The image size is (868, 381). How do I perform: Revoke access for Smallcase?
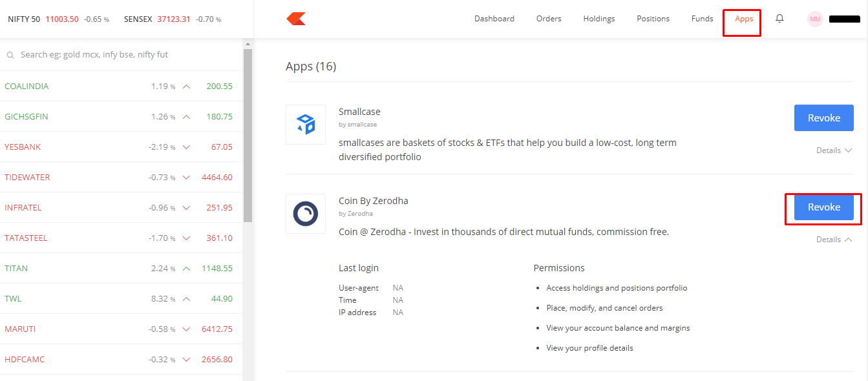[x=824, y=118]
